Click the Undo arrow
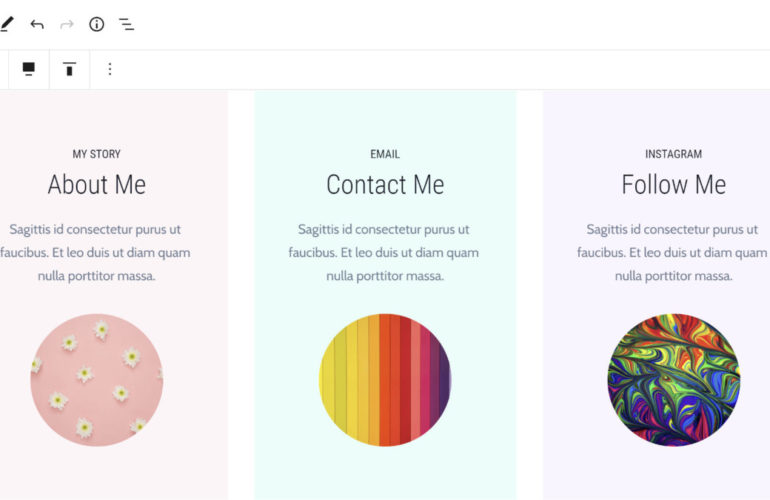This screenshot has width=770, height=500. point(37,24)
